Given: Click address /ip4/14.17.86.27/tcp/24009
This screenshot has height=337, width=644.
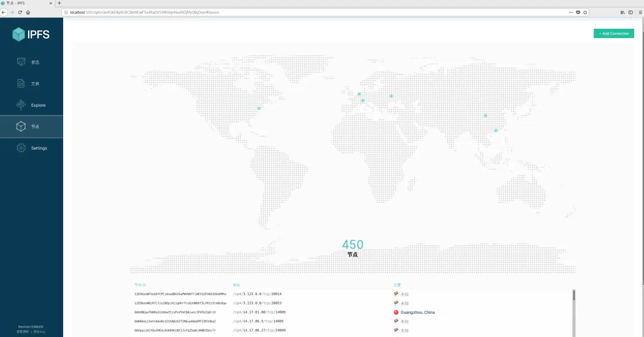Looking at the screenshot, I should (259, 330).
